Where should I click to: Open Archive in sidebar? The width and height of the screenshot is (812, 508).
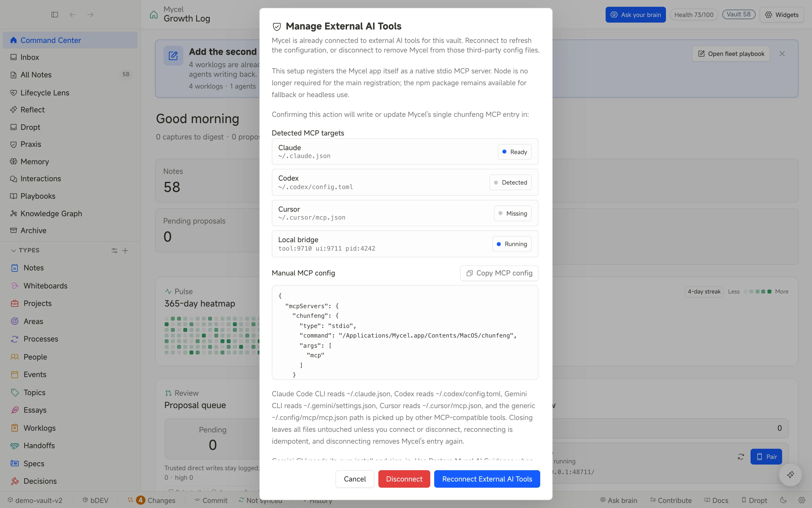(70, 231)
